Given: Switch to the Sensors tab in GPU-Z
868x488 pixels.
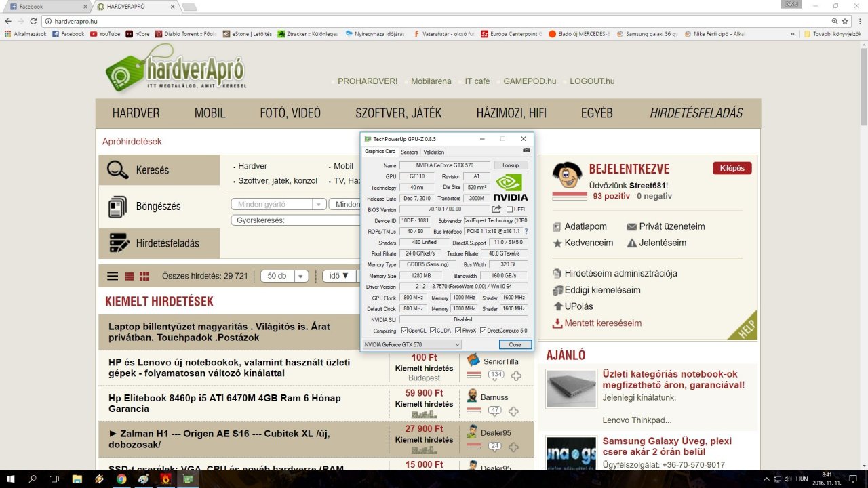Looking at the screenshot, I should point(409,152).
